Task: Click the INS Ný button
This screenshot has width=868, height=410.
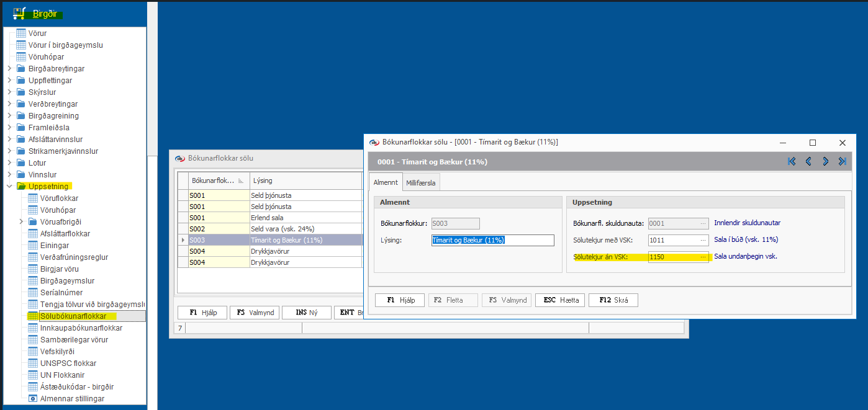Action: point(306,313)
